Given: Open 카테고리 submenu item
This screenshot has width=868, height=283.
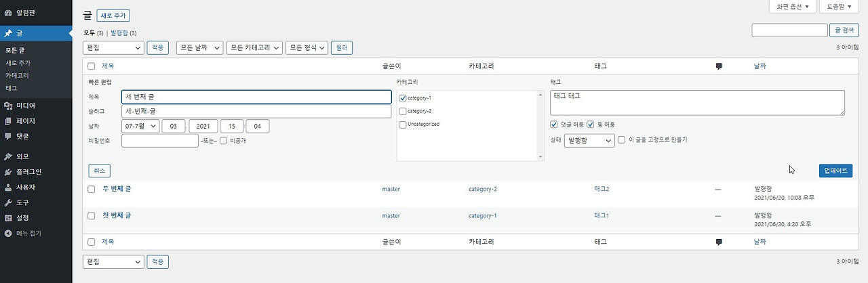Looking at the screenshot, I should click(x=17, y=75).
